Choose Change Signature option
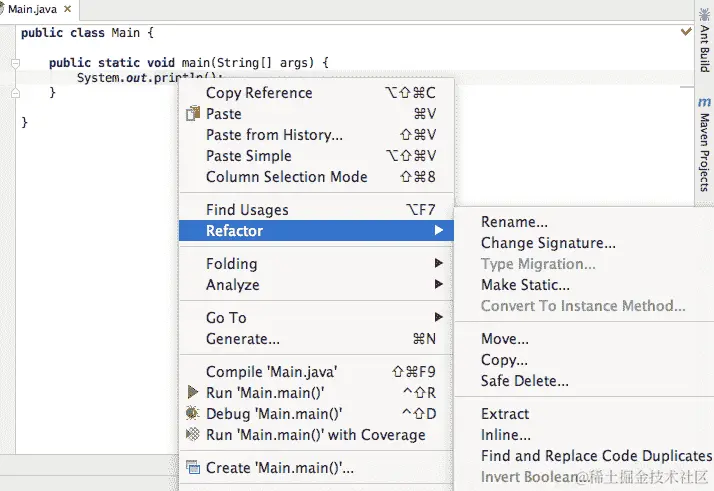This screenshot has height=491, width=714. (548, 243)
